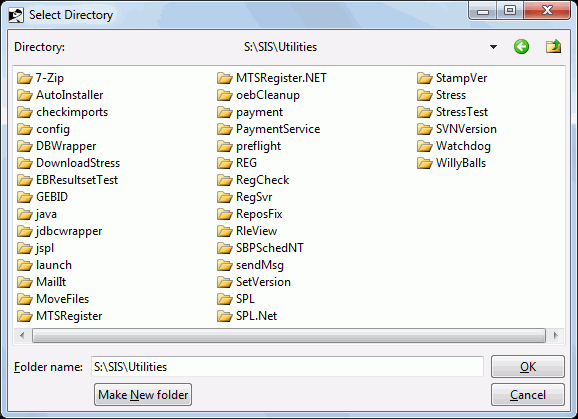The image size is (578, 419).
Task: Confirm selection with the OK button
Action: 527,367
